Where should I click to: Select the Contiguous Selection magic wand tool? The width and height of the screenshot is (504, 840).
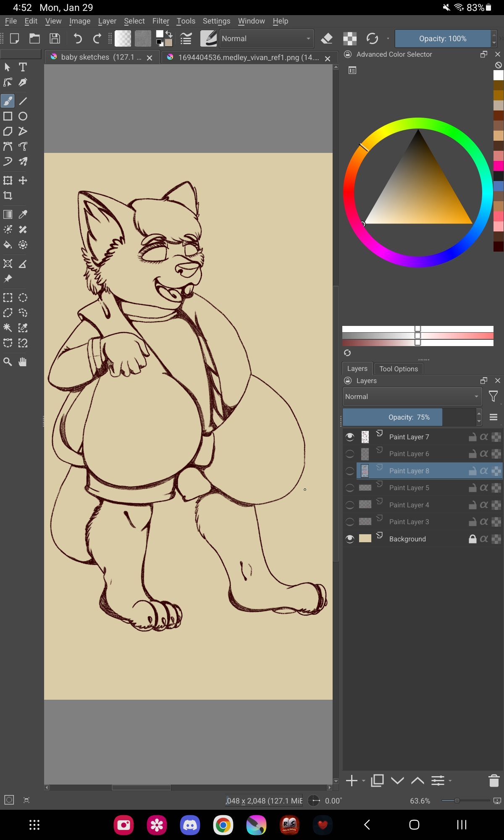point(8,328)
